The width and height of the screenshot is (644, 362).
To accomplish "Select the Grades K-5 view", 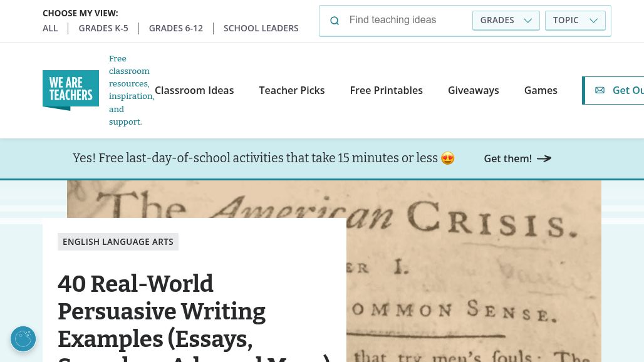I will click(103, 28).
